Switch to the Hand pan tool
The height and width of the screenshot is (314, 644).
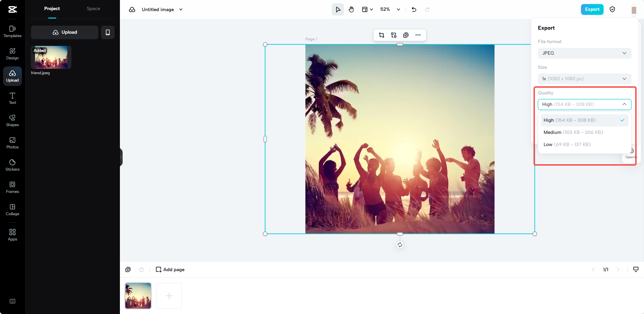click(351, 9)
